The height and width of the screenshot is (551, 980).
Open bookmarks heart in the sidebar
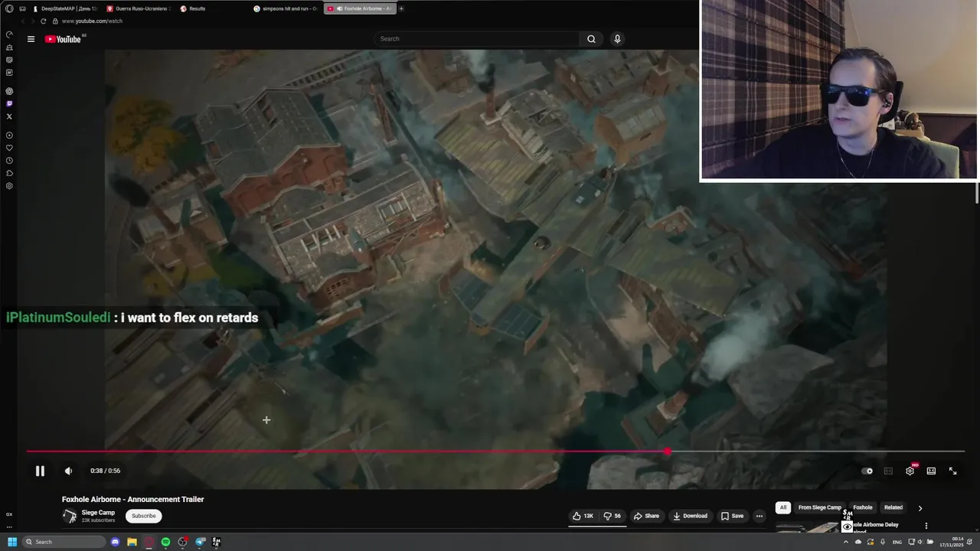(x=9, y=148)
